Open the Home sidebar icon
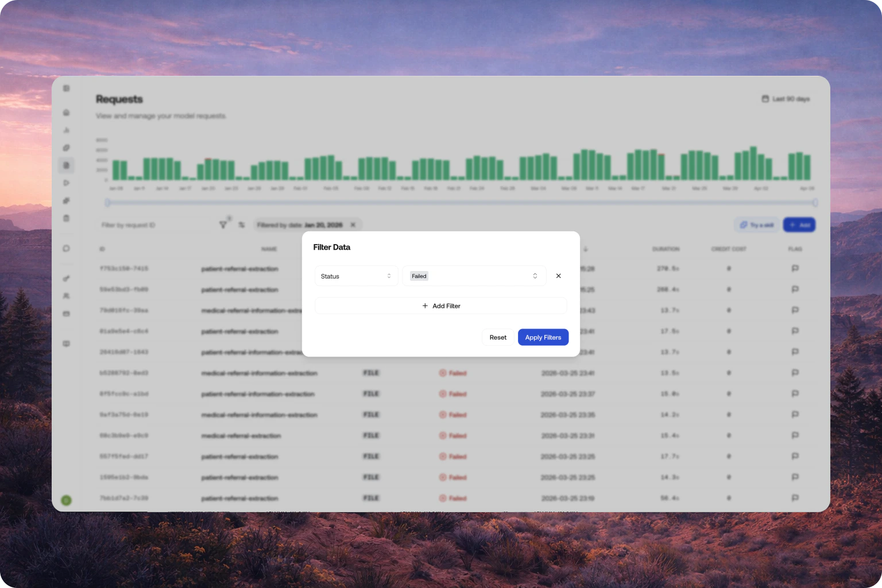 tap(67, 113)
